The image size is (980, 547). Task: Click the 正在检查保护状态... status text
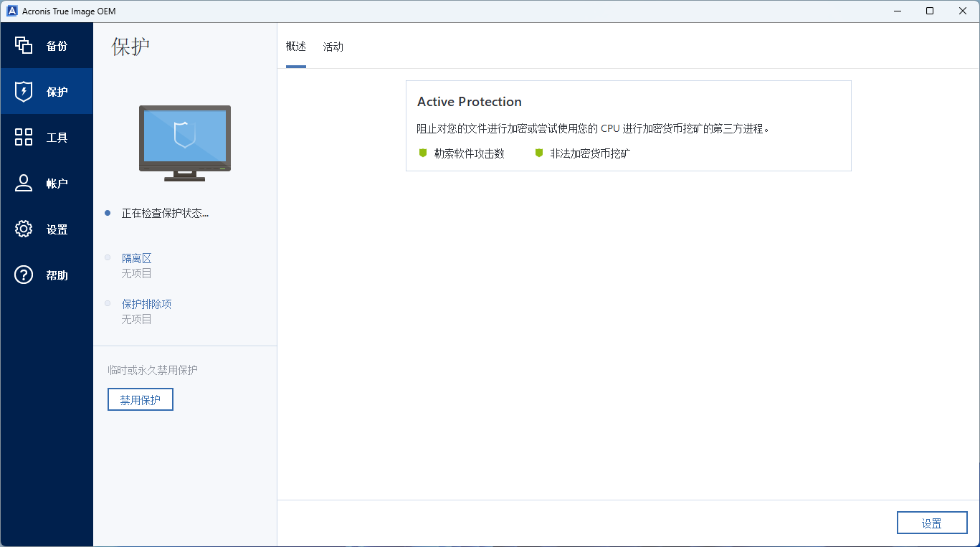pos(165,213)
